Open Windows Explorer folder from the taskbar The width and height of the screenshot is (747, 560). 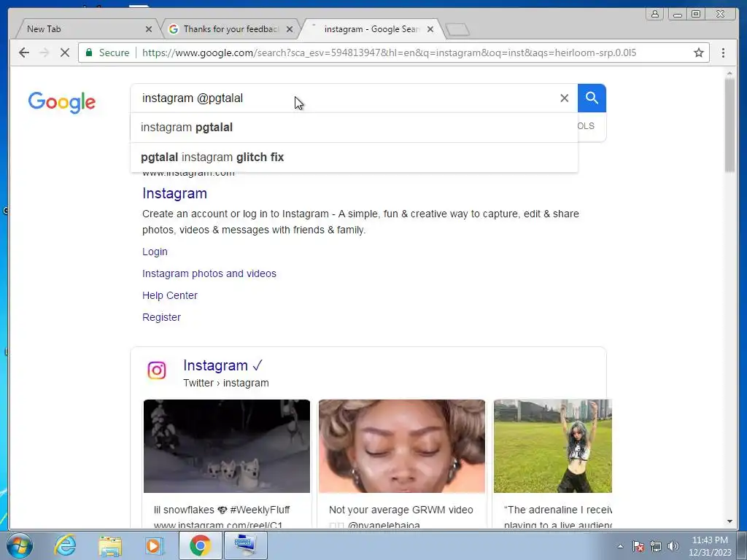(x=110, y=545)
